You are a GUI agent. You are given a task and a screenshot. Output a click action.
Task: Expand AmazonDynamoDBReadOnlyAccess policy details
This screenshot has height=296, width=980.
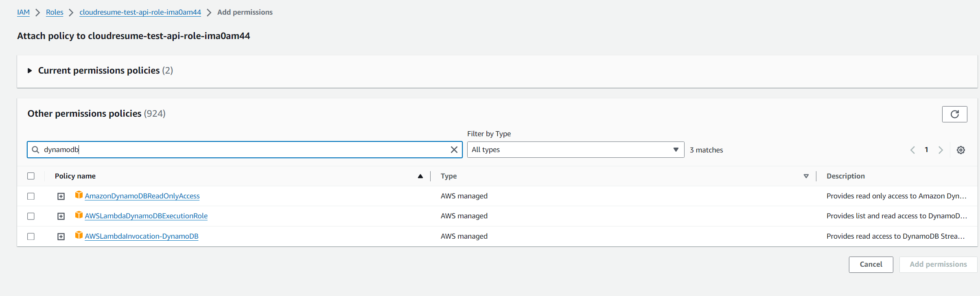[x=61, y=196]
